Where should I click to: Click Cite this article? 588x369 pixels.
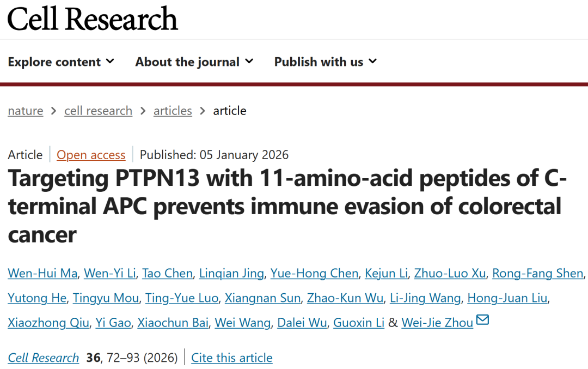click(x=231, y=358)
